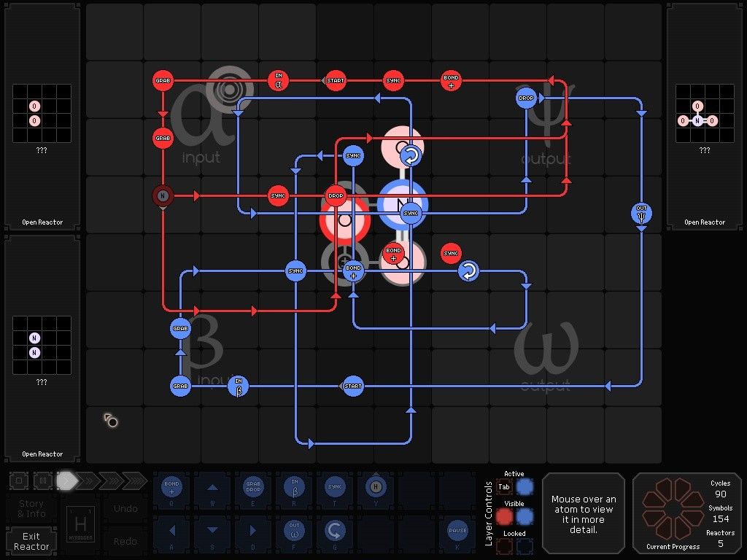
Task: Select the Sensor H instruction tool
Action: [x=376, y=488]
